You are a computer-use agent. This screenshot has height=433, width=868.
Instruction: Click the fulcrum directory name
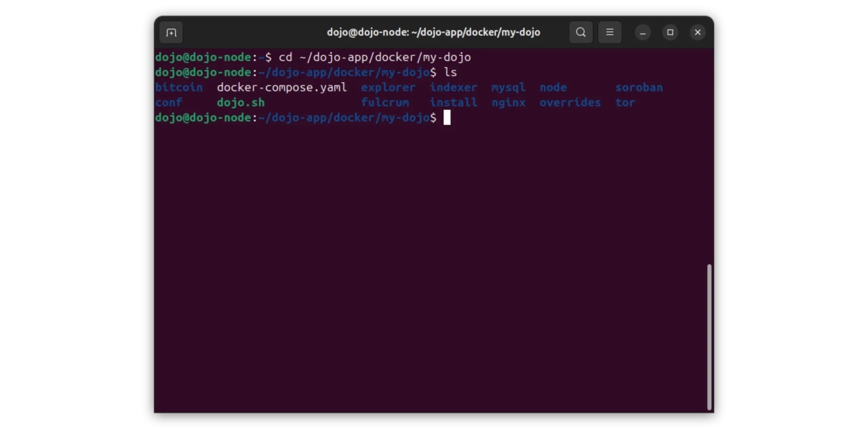click(384, 102)
